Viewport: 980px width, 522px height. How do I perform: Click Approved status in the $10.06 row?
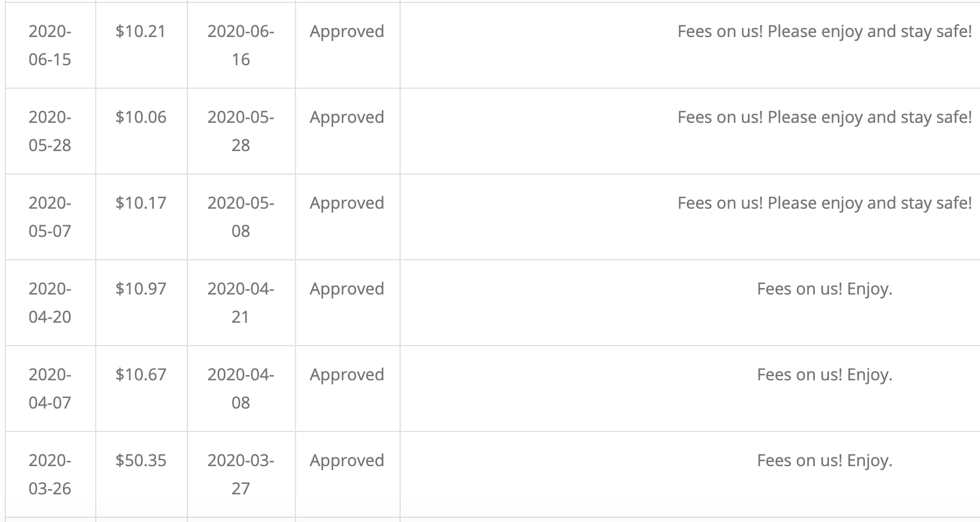point(347,117)
